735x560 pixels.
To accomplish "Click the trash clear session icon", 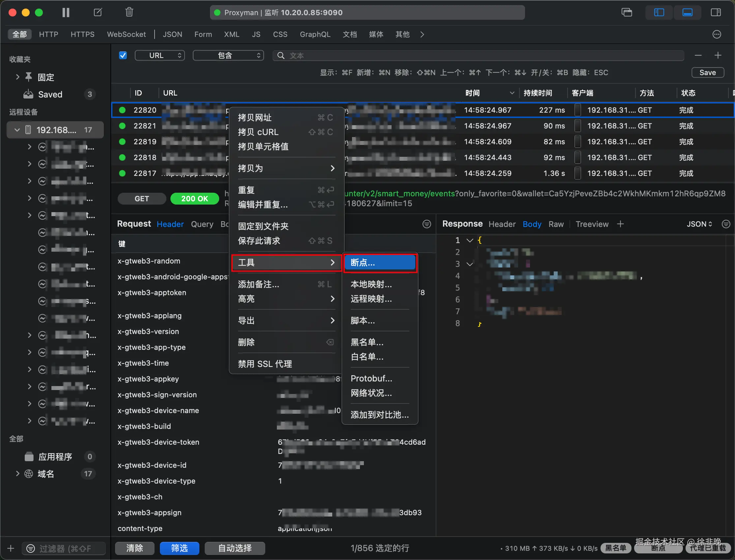I will [129, 12].
